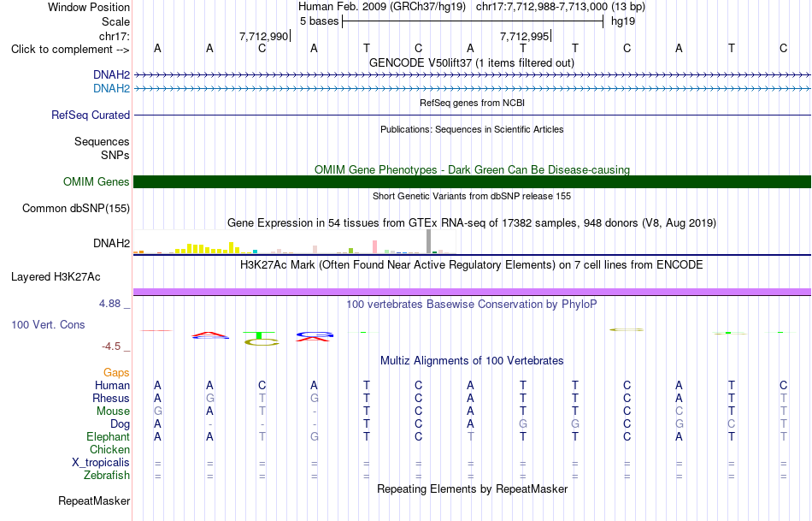Click the '5 bases' scale bar label

[x=319, y=21]
